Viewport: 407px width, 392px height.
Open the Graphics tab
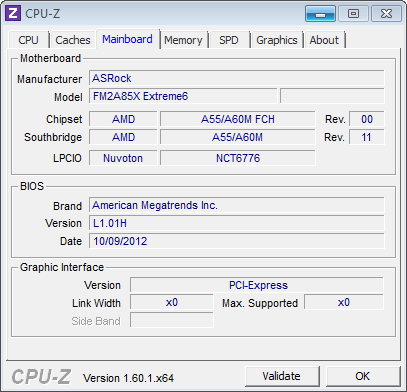point(277,40)
